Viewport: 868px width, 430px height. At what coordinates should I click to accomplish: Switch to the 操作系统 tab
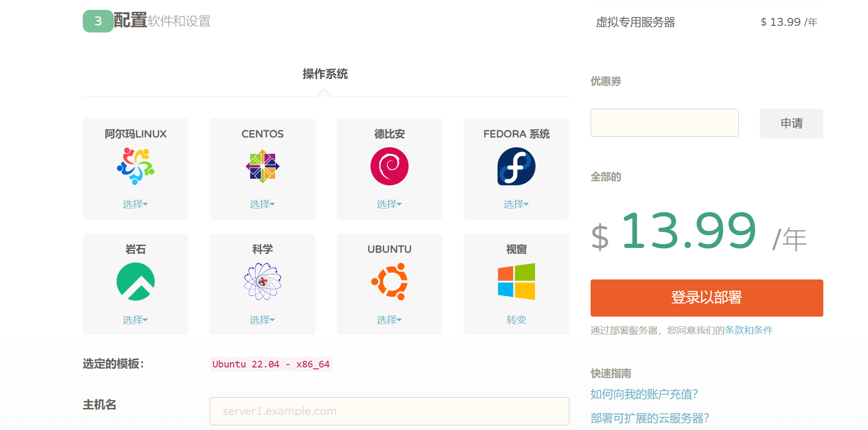325,74
